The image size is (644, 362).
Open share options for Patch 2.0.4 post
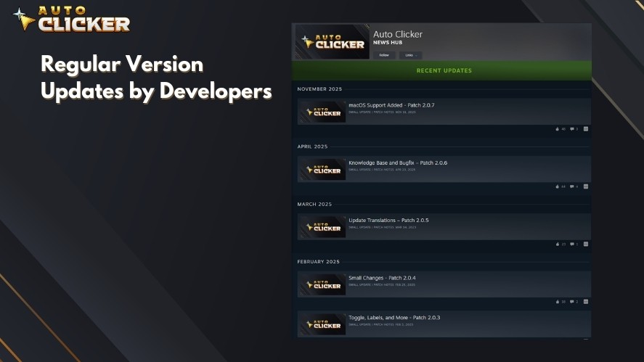click(x=586, y=302)
